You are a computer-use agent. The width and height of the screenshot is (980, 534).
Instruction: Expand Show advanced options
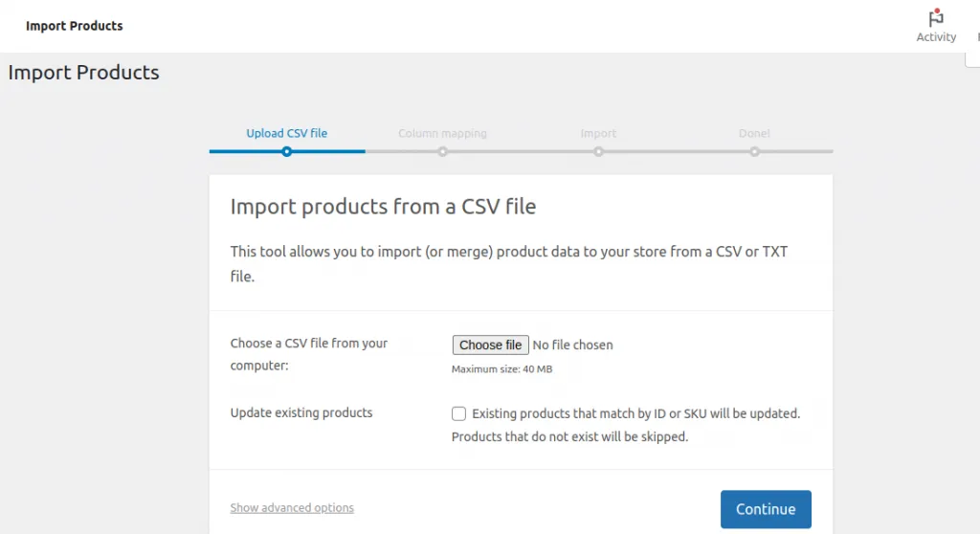pos(292,508)
